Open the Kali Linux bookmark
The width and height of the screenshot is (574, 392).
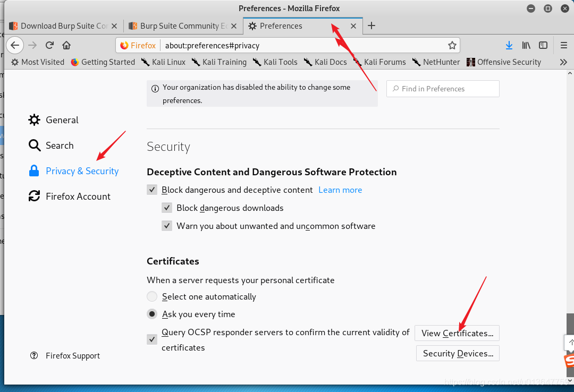(x=163, y=62)
